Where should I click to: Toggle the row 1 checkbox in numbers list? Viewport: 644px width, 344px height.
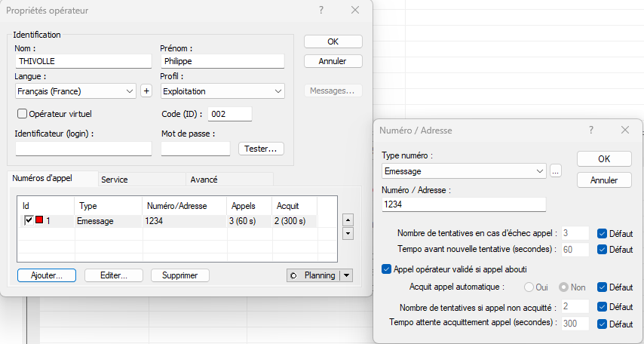(29, 221)
